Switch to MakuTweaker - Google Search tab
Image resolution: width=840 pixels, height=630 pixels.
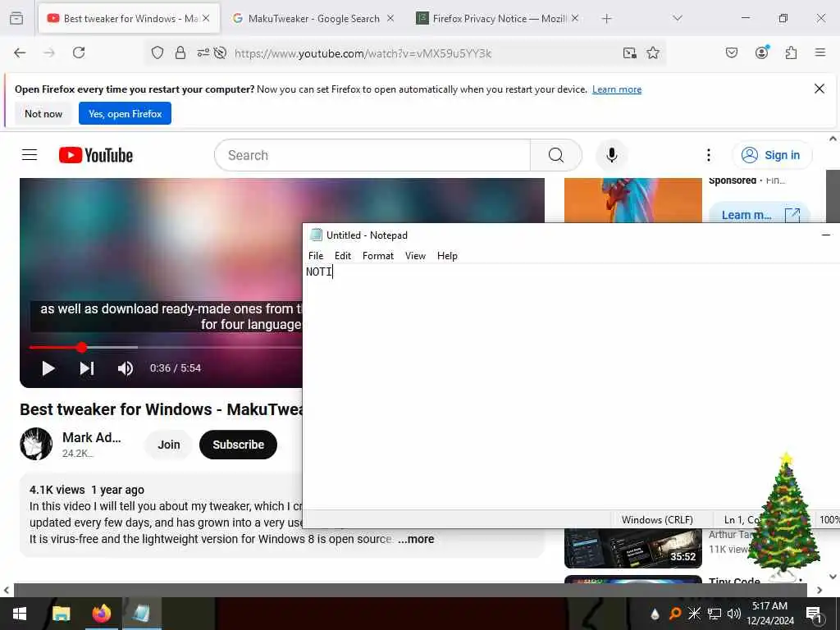313,19
